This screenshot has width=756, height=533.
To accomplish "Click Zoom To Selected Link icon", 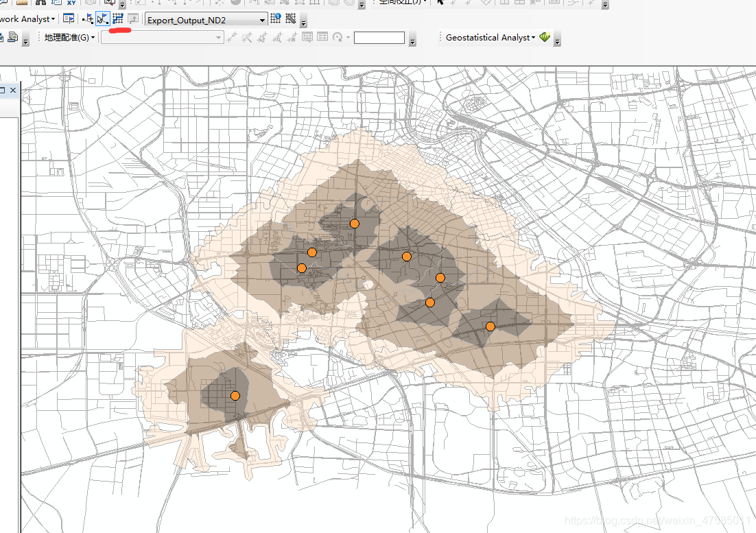I will (x=276, y=37).
